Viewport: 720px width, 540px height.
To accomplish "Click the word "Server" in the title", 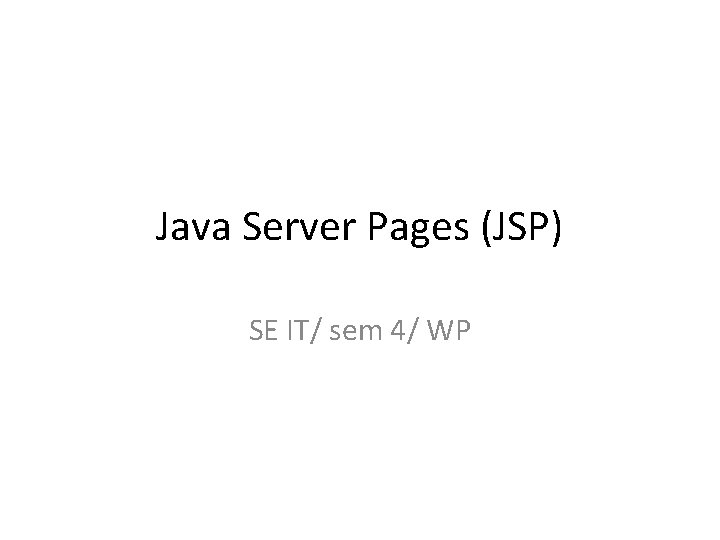I will (299, 225).
